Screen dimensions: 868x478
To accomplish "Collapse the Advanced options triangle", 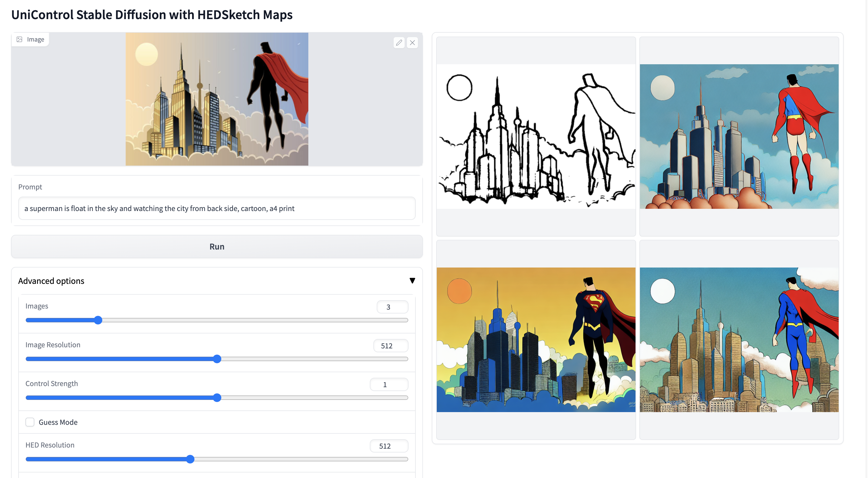I will (x=412, y=281).
